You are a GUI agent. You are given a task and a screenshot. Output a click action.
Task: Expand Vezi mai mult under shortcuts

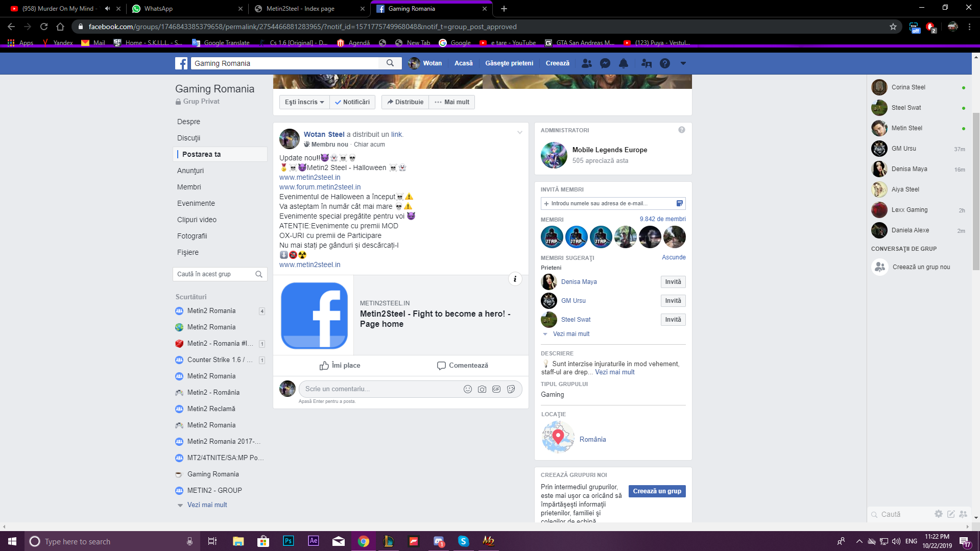[207, 505]
